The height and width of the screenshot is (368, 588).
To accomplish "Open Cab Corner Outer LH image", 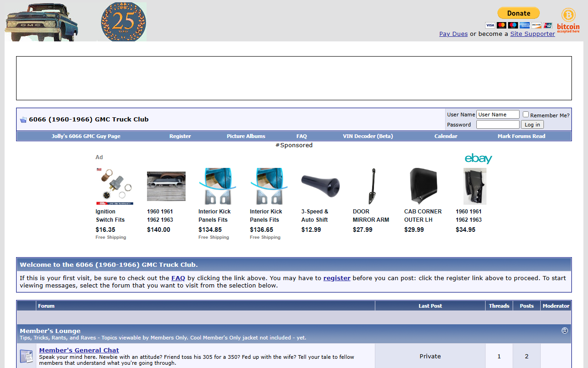I will click(x=424, y=186).
